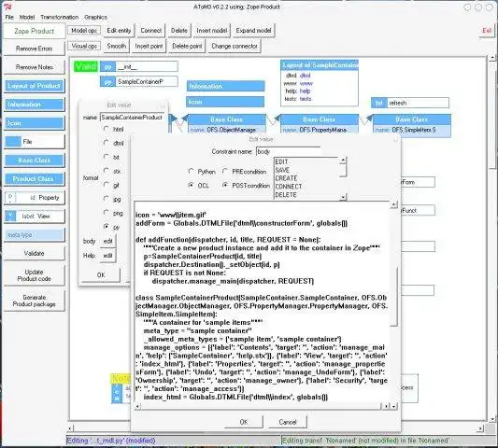498x448 pixels.
Task: Click OK in the left Edit value dialog
Action: 101,274
